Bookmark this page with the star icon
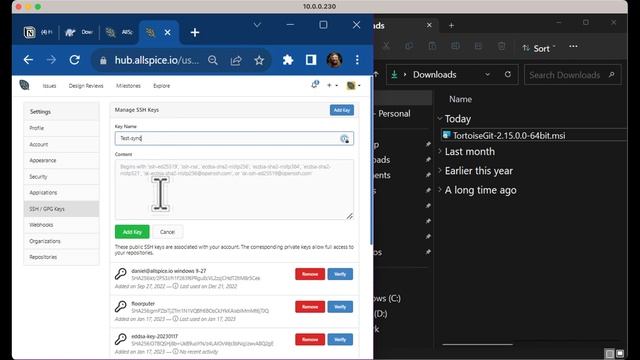 (259, 60)
